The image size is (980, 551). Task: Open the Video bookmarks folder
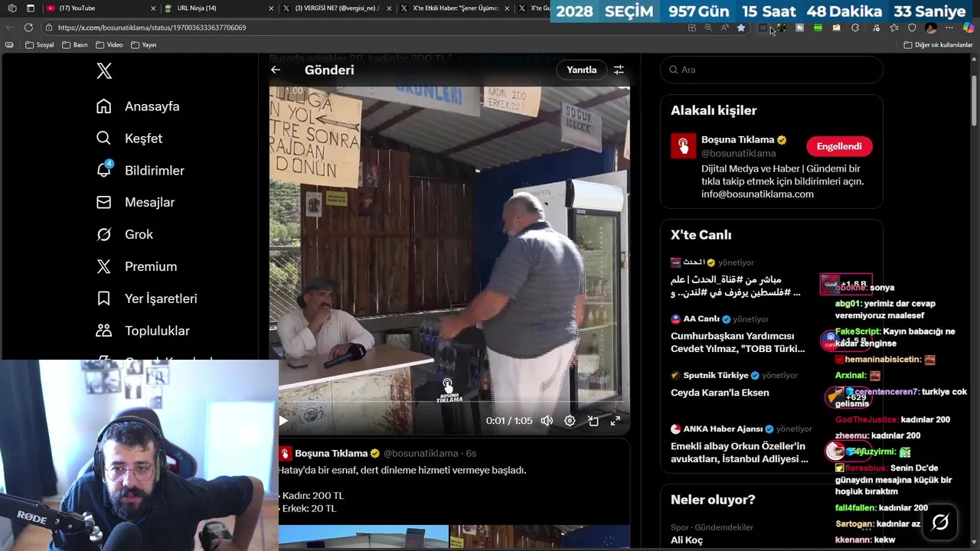(109, 45)
